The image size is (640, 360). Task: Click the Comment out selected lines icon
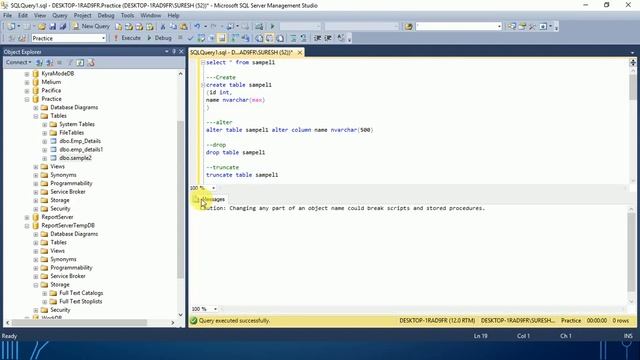click(x=293, y=38)
